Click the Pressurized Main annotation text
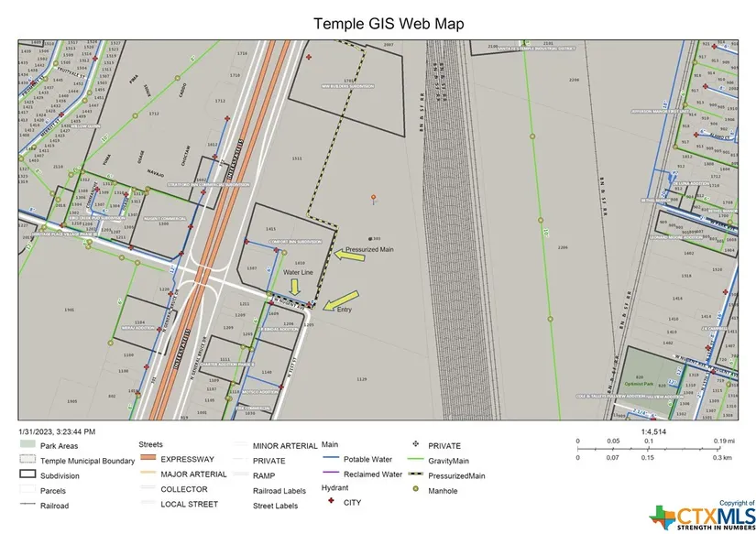 (368, 248)
